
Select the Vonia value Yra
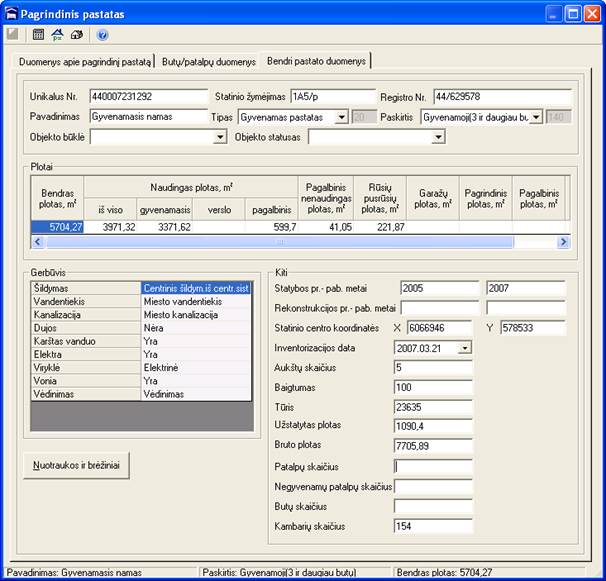[x=196, y=381]
